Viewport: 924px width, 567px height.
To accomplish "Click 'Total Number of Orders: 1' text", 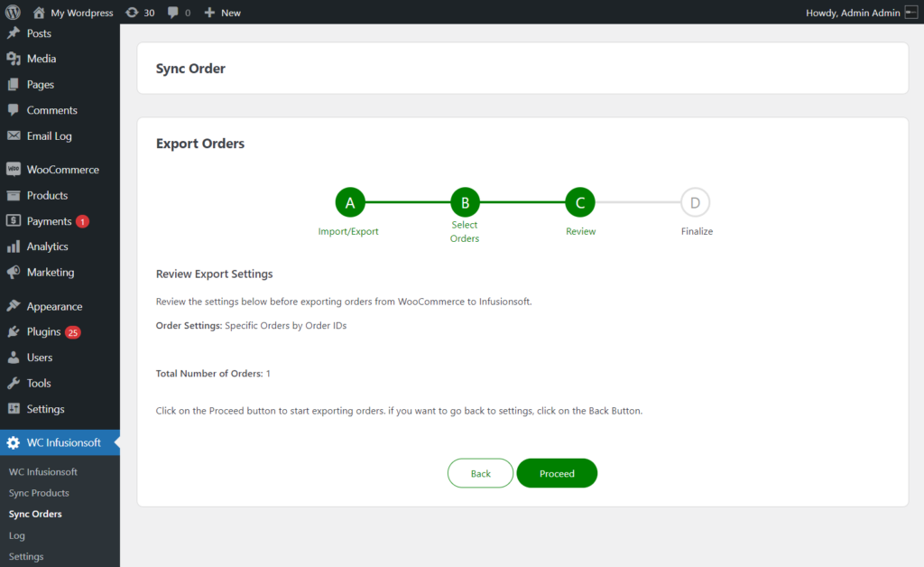I will pos(213,373).
